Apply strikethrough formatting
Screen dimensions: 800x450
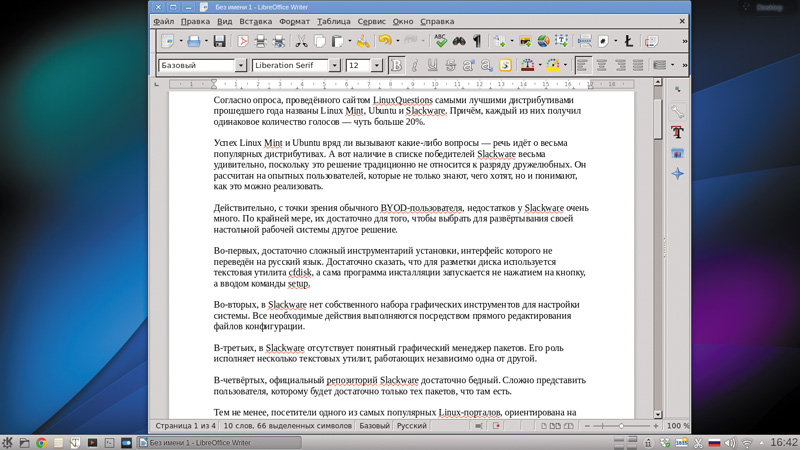[451, 65]
